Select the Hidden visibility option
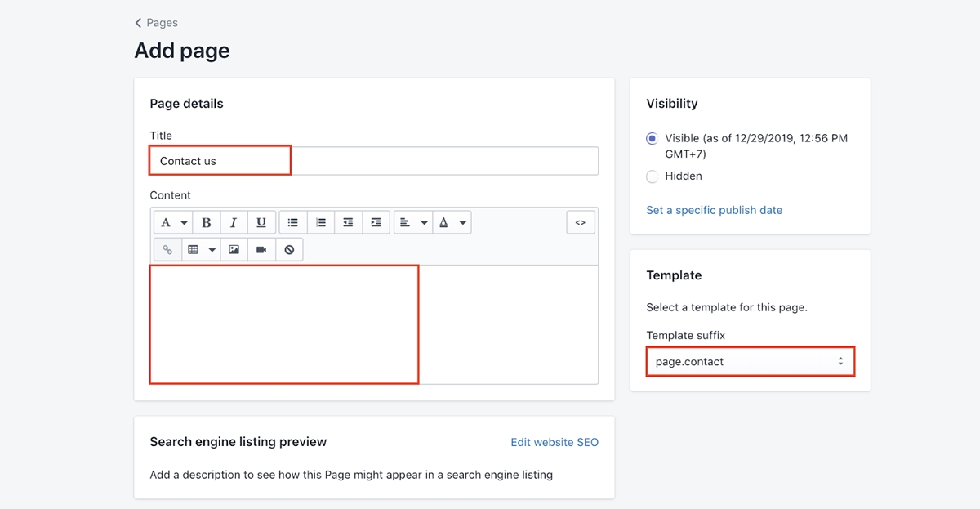Screen dimensions: 980x509 point(652,176)
